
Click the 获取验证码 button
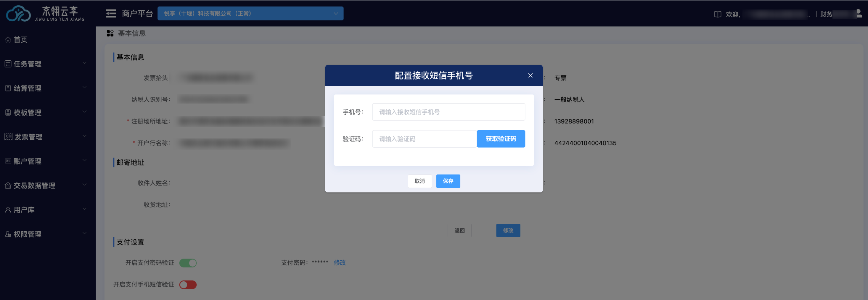coord(500,139)
